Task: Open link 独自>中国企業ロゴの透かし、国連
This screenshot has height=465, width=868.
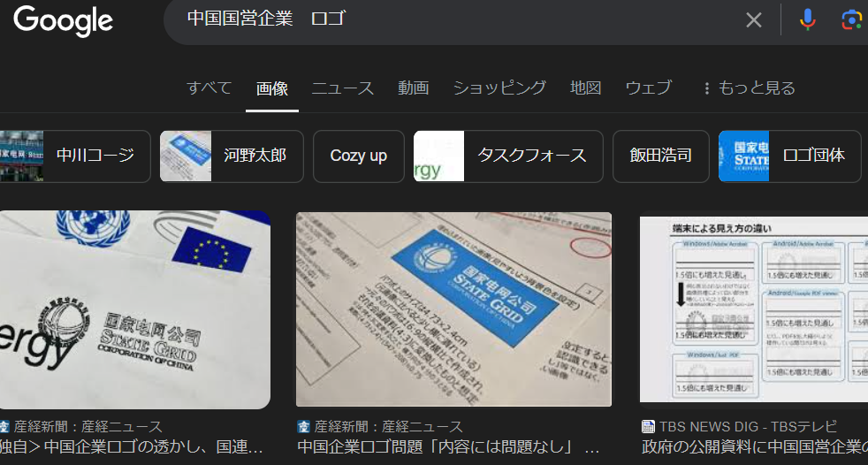Action: (x=131, y=446)
